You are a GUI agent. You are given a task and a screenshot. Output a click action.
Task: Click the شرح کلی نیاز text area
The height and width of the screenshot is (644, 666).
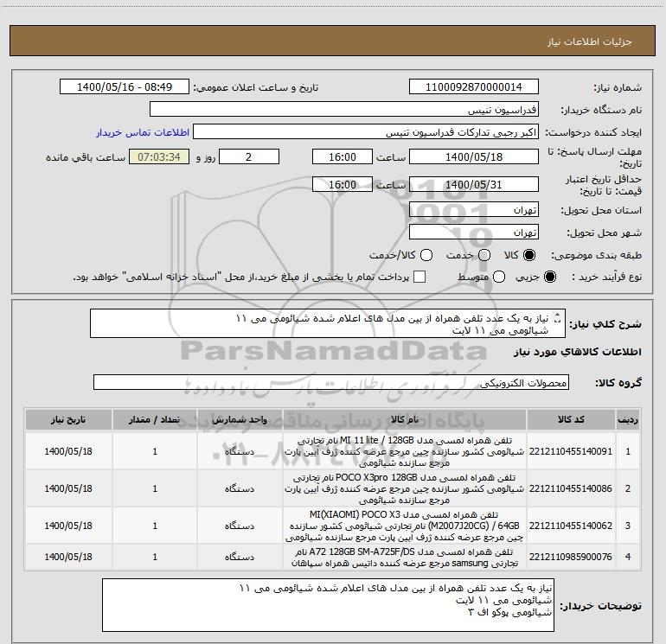point(328,323)
